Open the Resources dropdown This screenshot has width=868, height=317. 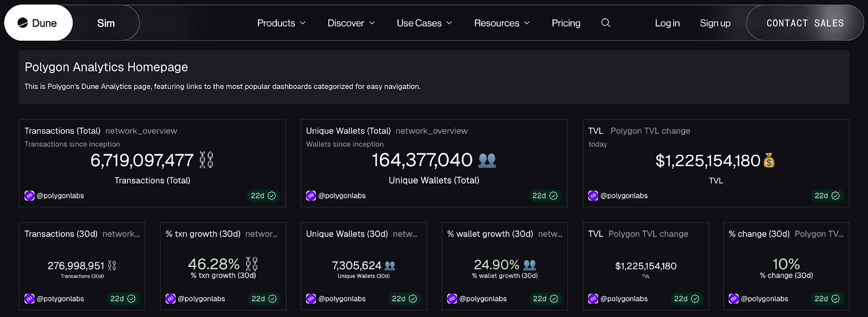[501, 23]
